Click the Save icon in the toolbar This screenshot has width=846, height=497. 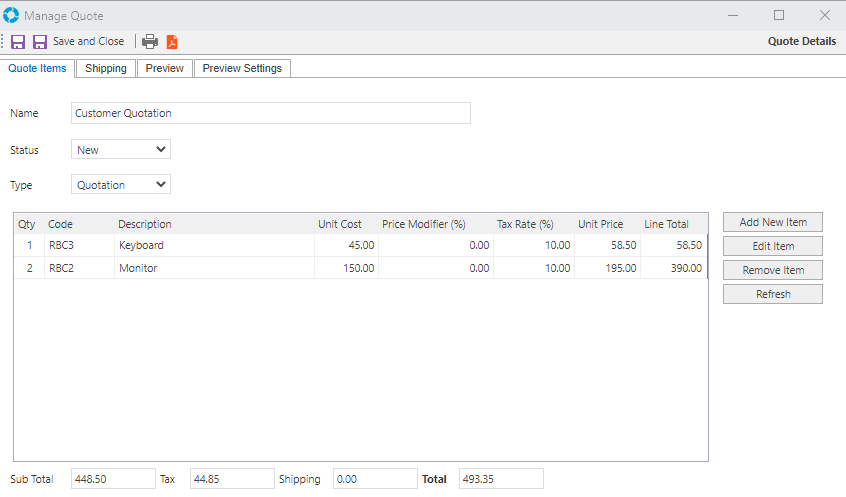[18, 42]
